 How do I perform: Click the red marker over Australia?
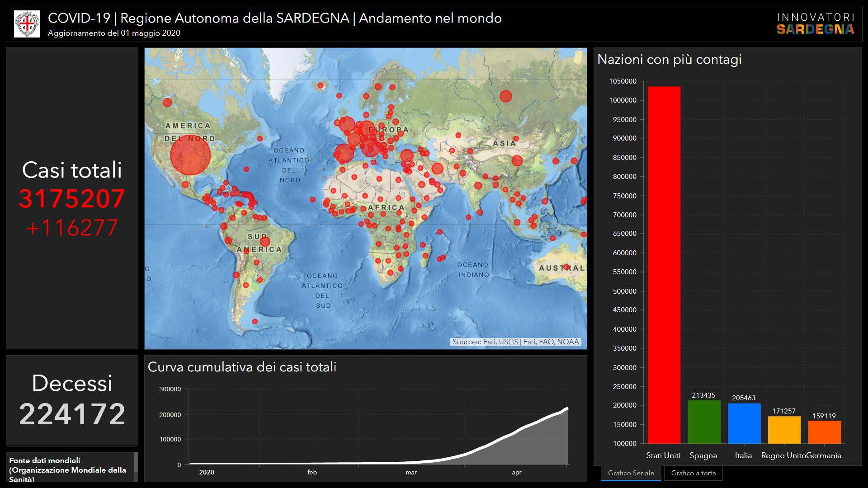(x=566, y=267)
